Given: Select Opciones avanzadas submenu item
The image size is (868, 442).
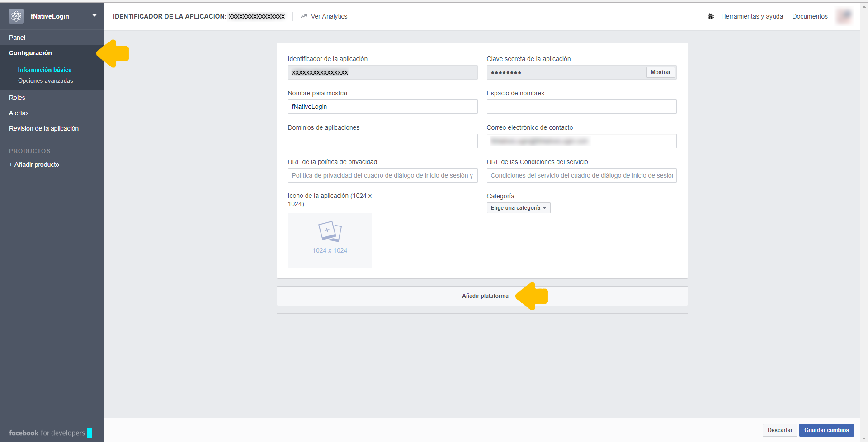Looking at the screenshot, I should click(x=45, y=81).
